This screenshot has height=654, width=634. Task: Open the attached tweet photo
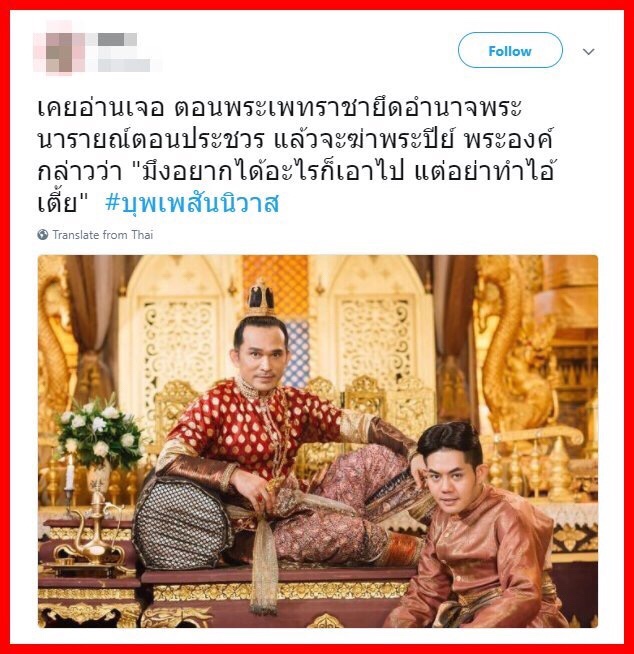[317, 441]
